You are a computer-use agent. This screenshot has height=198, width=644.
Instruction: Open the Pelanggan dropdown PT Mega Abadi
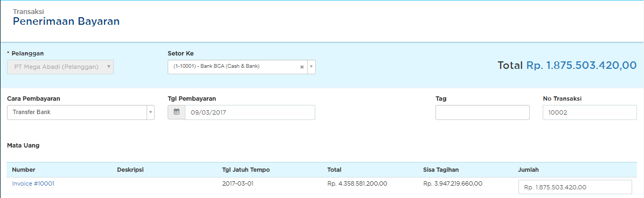tap(60, 67)
